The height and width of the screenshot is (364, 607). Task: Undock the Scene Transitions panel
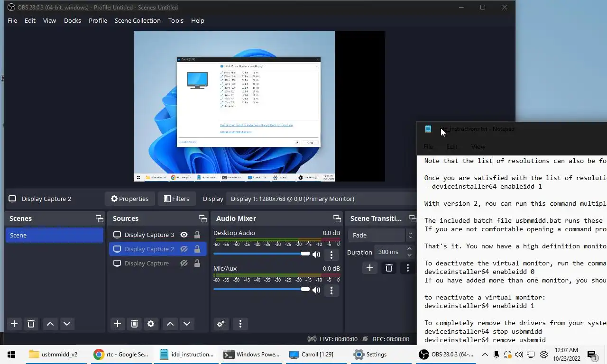pyautogui.click(x=413, y=218)
